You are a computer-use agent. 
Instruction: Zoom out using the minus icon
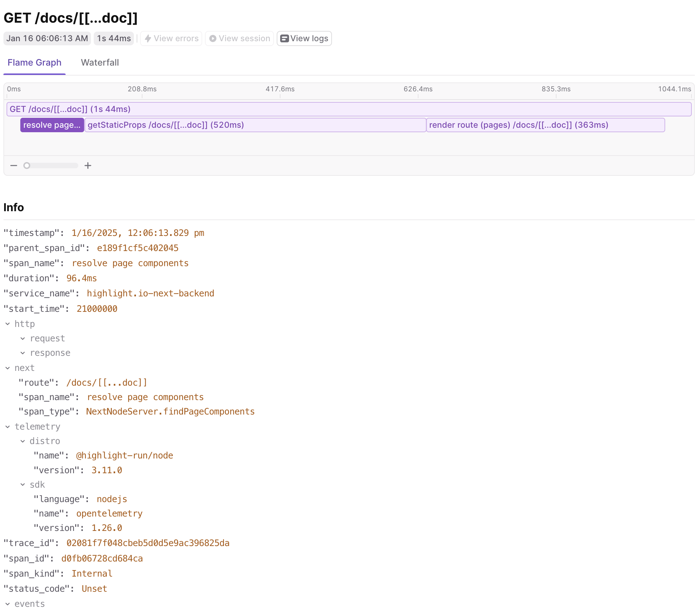(14, 166)
